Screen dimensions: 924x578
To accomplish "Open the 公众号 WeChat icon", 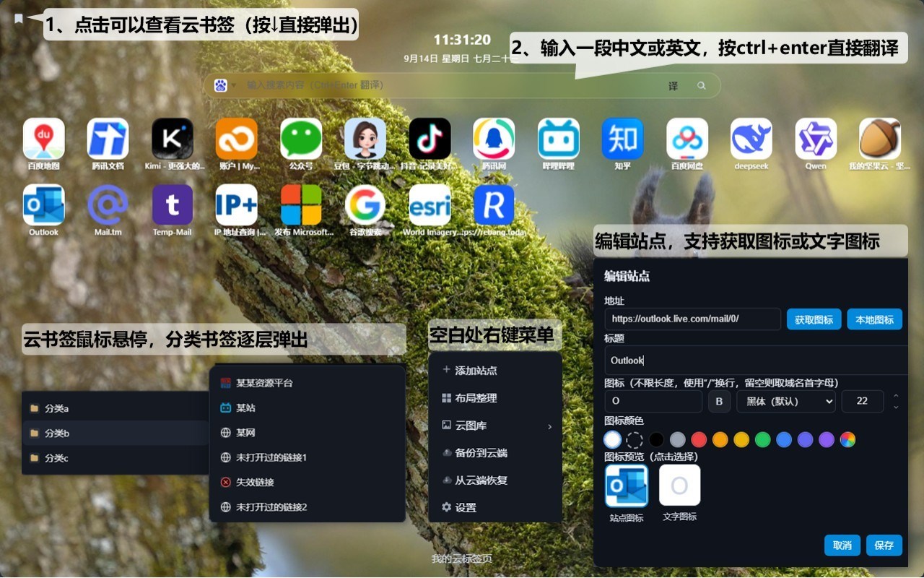I will (x=301, y=139).
